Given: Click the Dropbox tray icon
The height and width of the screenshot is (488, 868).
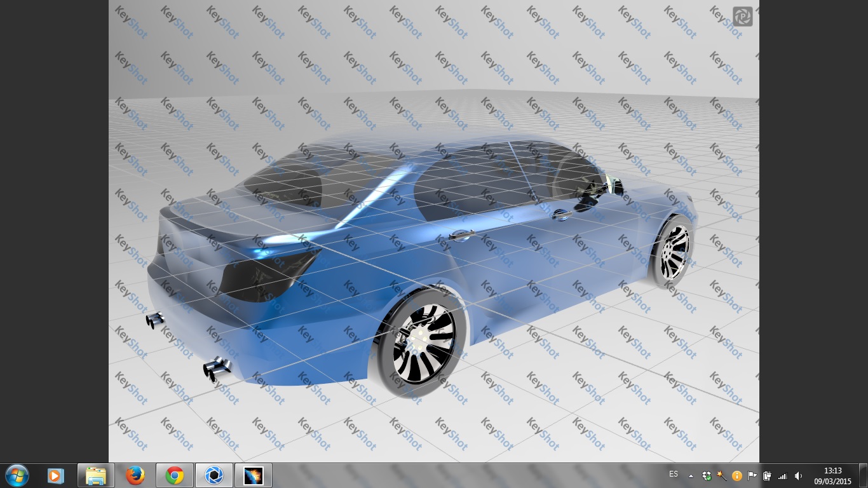Looking at the screenshot, I should [707, 475].
